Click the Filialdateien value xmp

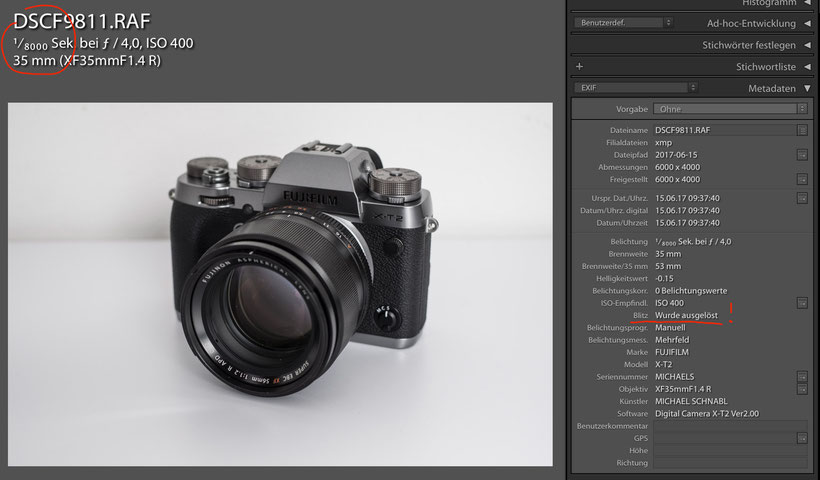663,143
